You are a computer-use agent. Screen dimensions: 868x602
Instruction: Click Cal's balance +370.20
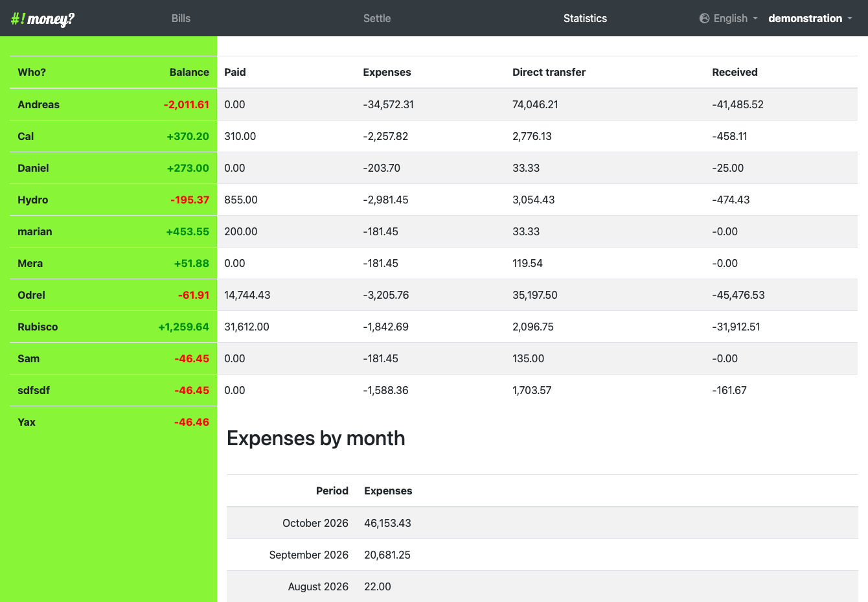(x=188, y=136)
